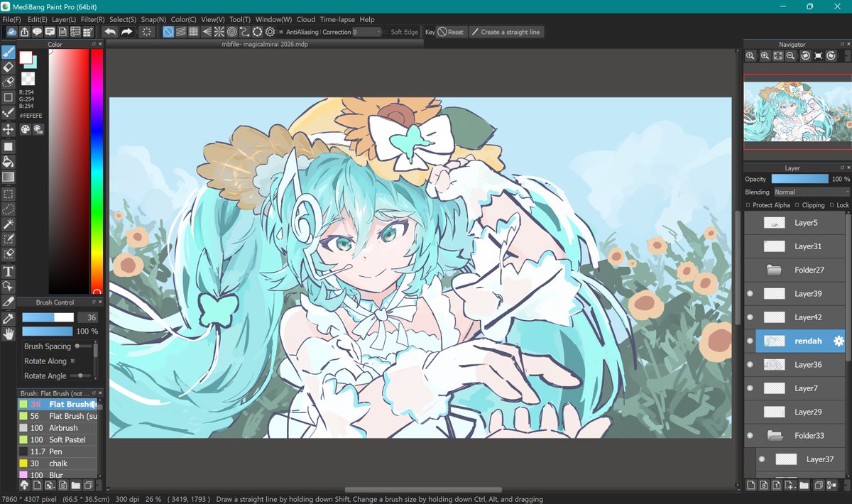Toggle AntiAliasing checkbox
The image size is (852, 504).
click(281, 32)
